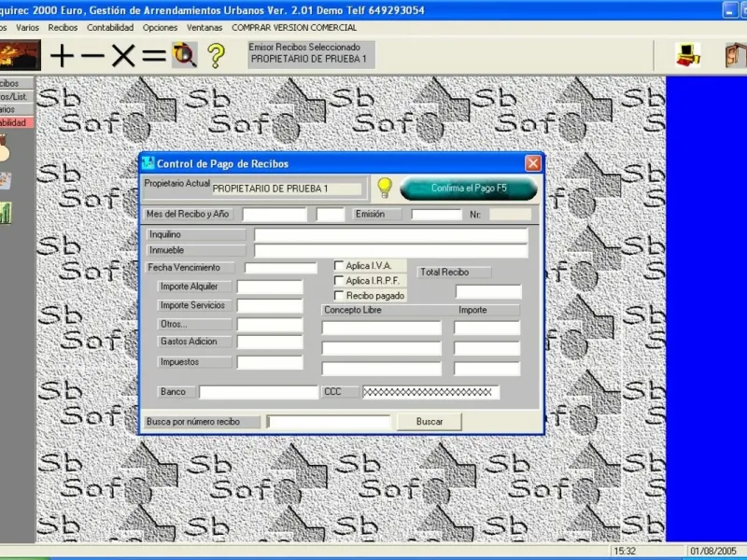Click the computer icon in top-right toolbar

(688, 55)
